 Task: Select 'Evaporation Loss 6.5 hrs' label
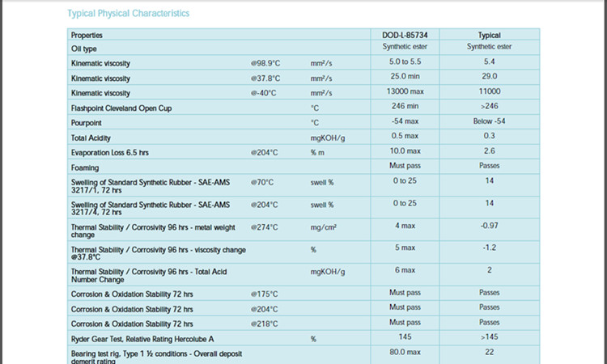point(109,153)
